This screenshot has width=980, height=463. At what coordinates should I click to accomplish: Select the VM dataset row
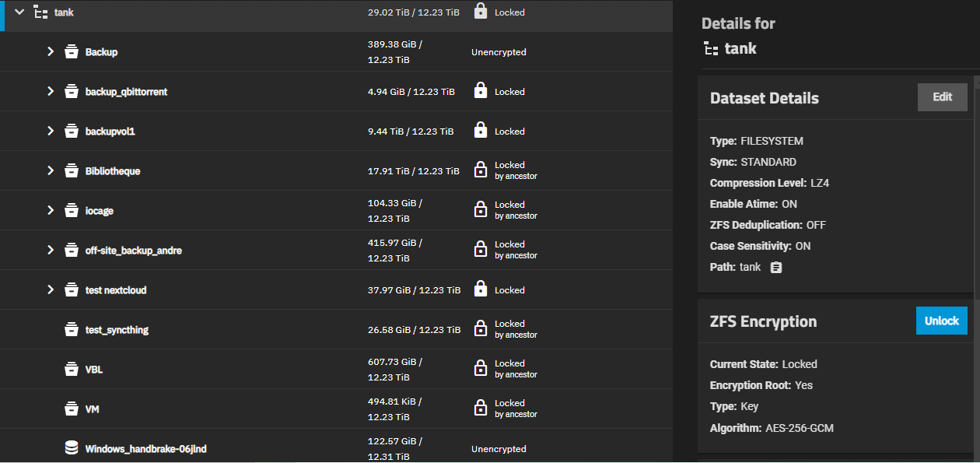[x=336, y=409]
